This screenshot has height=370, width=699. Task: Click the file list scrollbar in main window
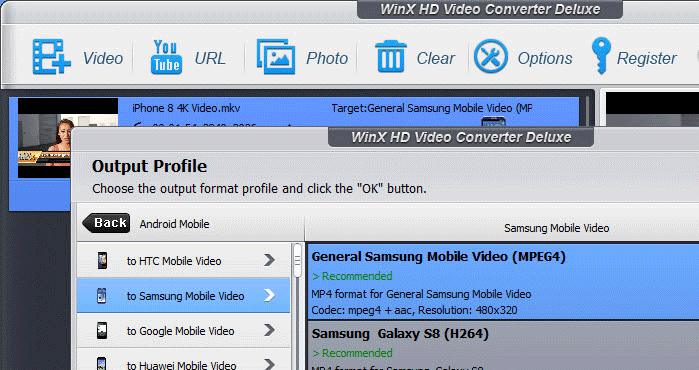pyautogui.click(x=588, y=111)
